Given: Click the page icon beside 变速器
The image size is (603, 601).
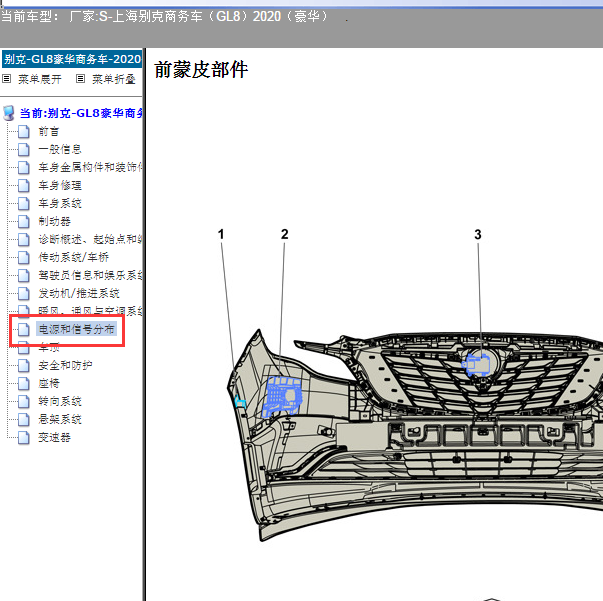Looking at the screenshot, I should [x=24, y=438].
